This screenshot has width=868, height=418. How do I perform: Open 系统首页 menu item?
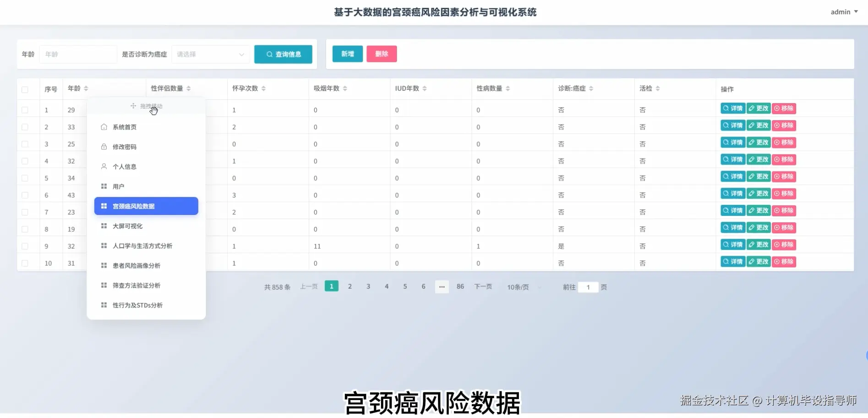pos(146,127)
